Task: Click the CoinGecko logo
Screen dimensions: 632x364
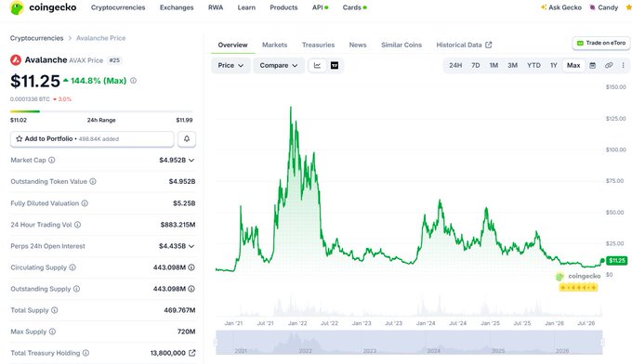Action: tap(43, 7)
